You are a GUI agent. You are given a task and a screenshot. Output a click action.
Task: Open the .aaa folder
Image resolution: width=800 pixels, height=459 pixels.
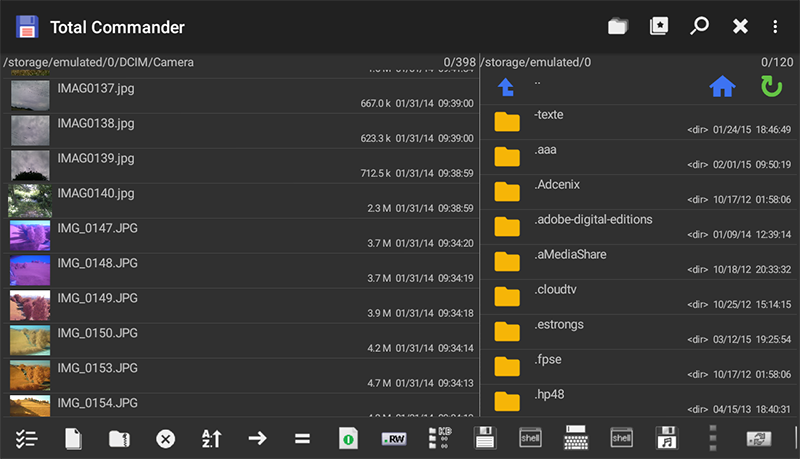[639, 157]
